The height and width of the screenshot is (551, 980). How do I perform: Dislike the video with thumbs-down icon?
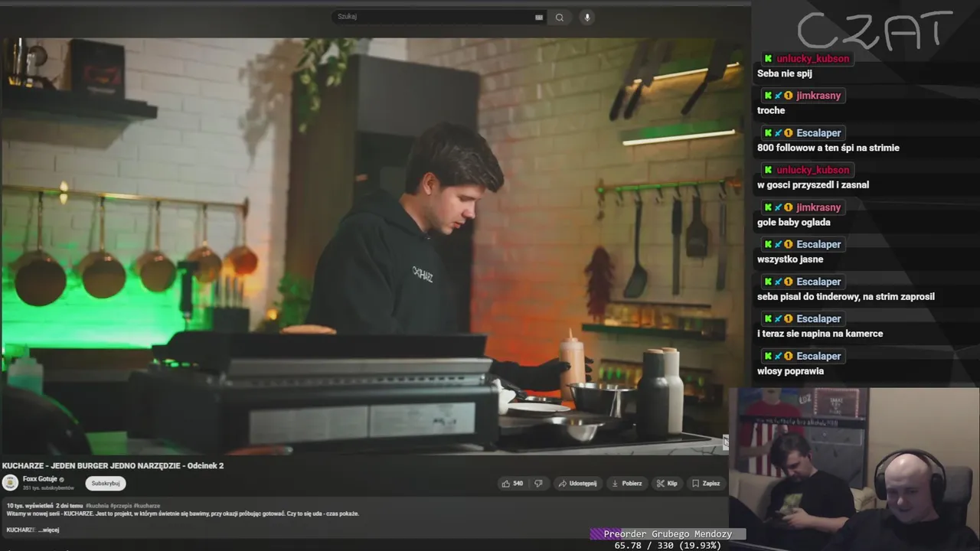[x=538, y=484]
